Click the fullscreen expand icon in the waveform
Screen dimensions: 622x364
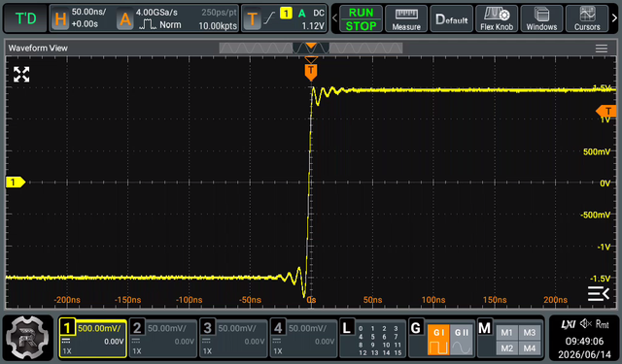point(21,75)
